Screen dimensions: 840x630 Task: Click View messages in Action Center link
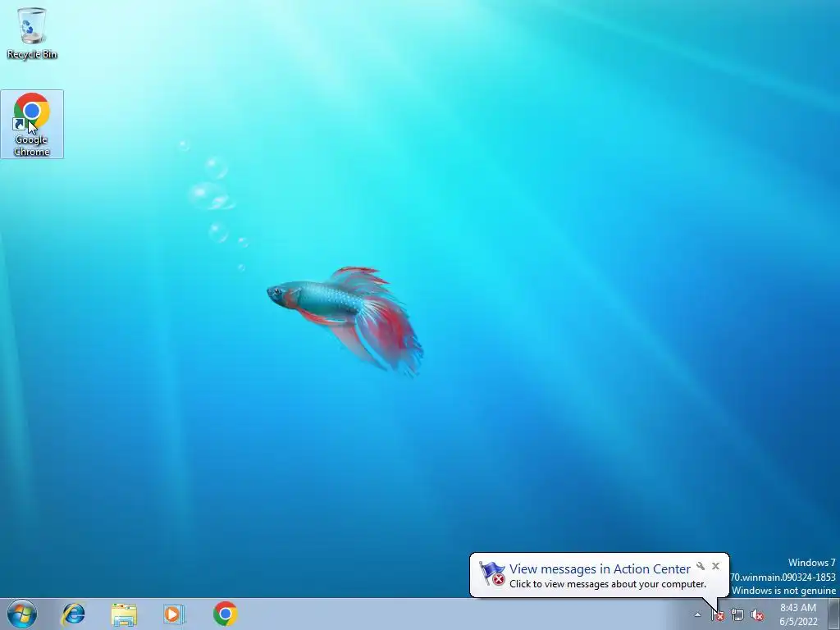600,569
